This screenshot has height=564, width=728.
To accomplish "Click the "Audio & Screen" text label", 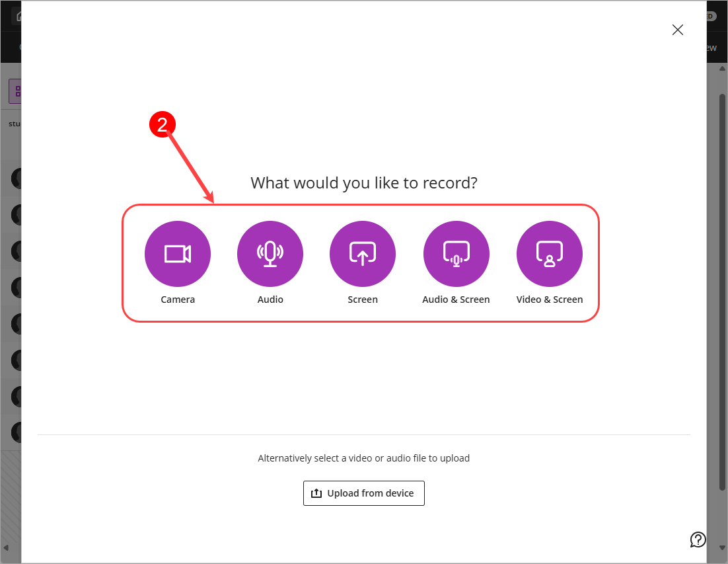I will [x=456, y=300].
